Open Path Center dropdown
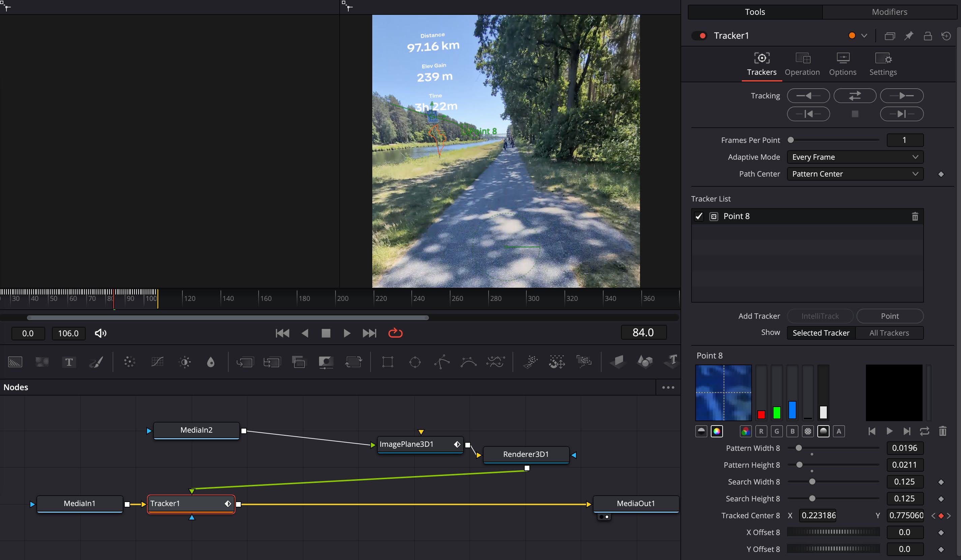 pos(855,174)
